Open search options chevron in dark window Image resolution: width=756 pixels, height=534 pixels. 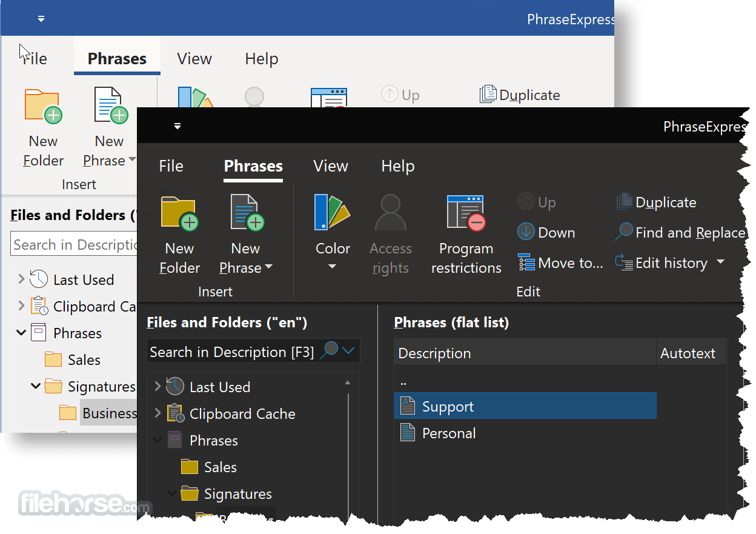(348, 350)
